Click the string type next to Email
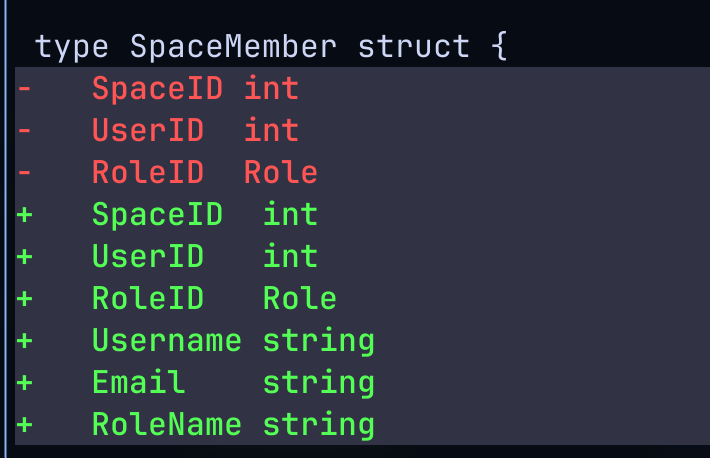 tap(318, 382)
